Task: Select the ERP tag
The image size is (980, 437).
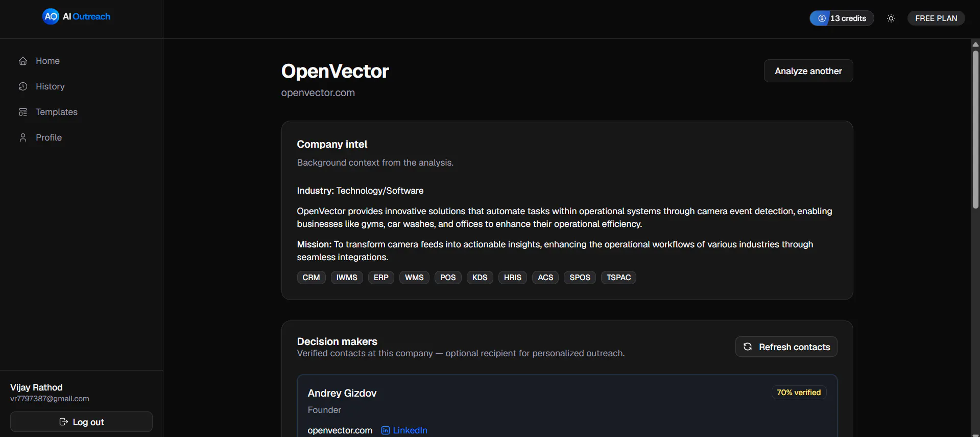Action: [x=381, y=278]
